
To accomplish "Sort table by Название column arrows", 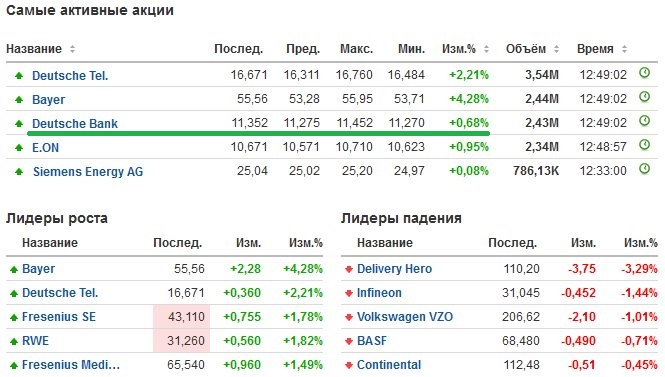I will pos(73,49).
